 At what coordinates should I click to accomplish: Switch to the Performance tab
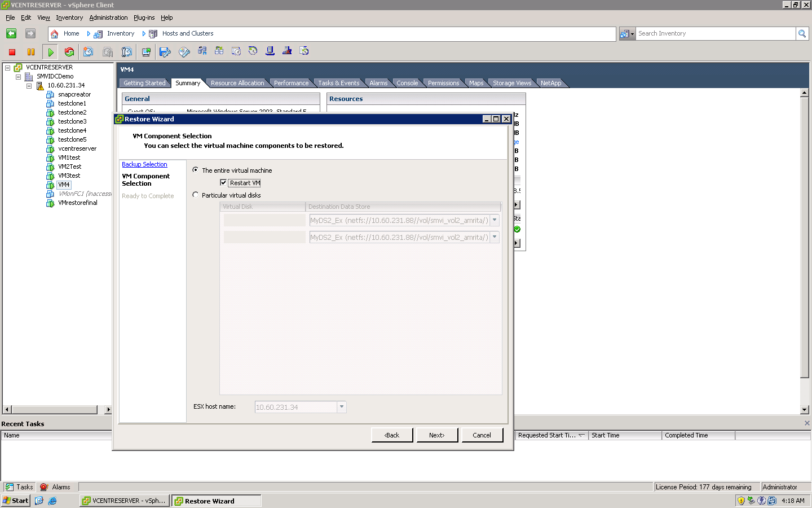pyautogui.click(x=291, y=83)
